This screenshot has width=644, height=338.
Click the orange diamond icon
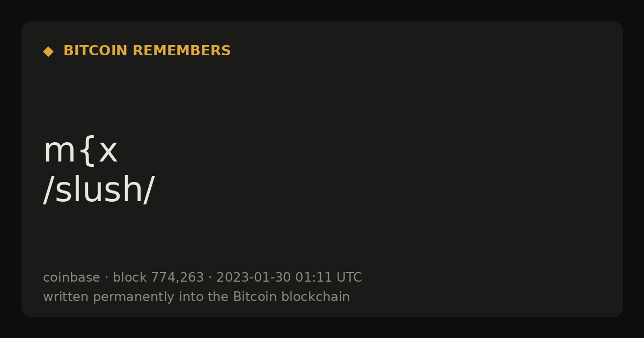(x=48, y=52)
